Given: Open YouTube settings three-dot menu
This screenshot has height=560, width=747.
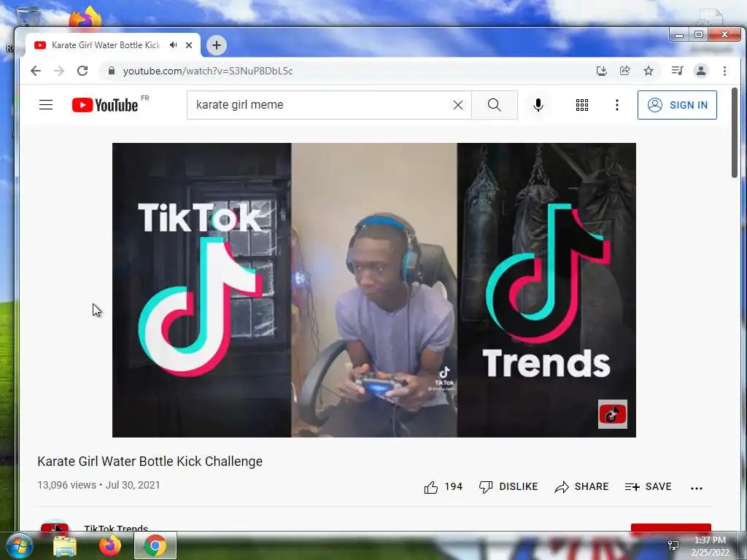Looking at the screenshot, I should (x=617, y=105).
